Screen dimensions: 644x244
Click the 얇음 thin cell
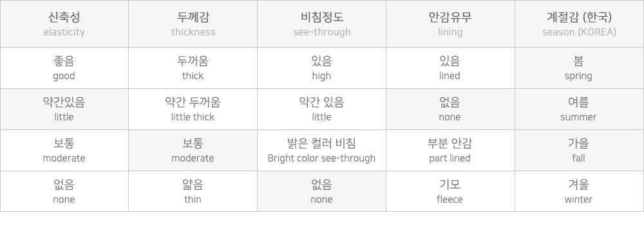[193, 191]
